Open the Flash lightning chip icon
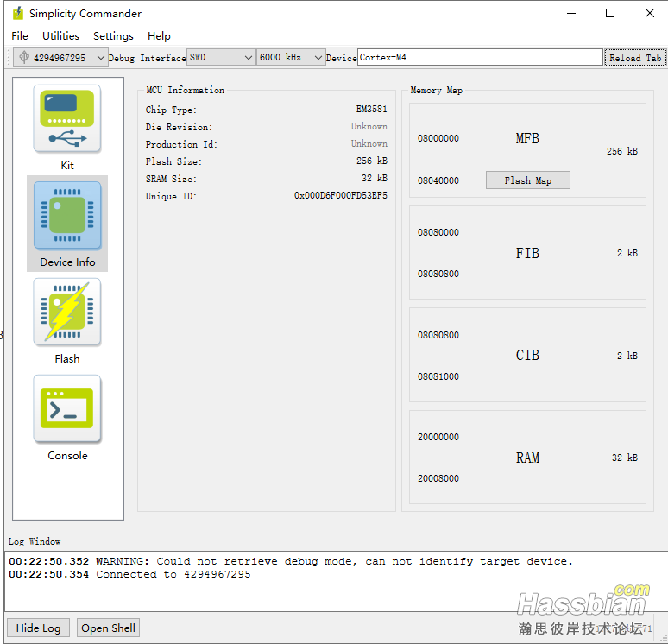The width and height of the screenshot is (668, 644). [x=67, y=313]
